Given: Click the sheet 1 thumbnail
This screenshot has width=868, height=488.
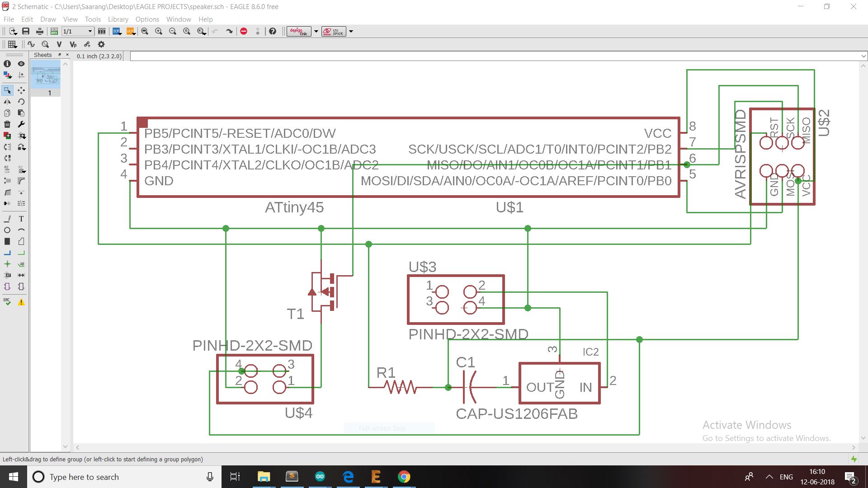Looking at the screenshot, I should click(x=47, y=76).
